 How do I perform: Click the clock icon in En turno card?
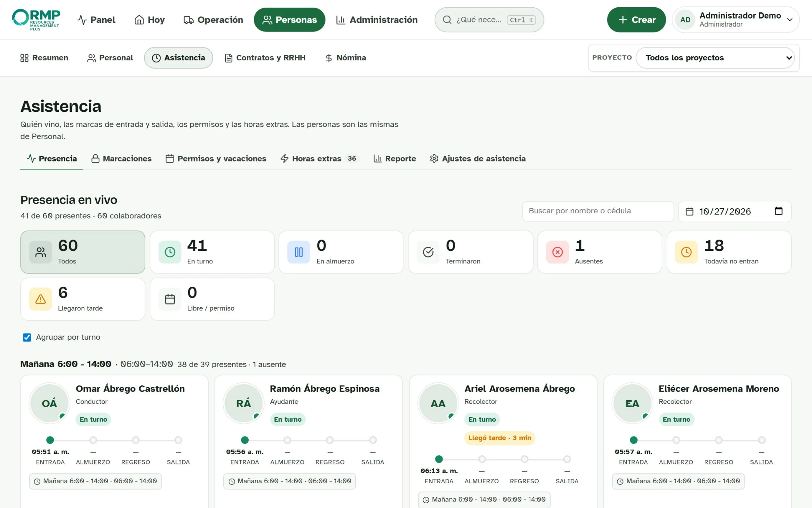click(170, 252)
